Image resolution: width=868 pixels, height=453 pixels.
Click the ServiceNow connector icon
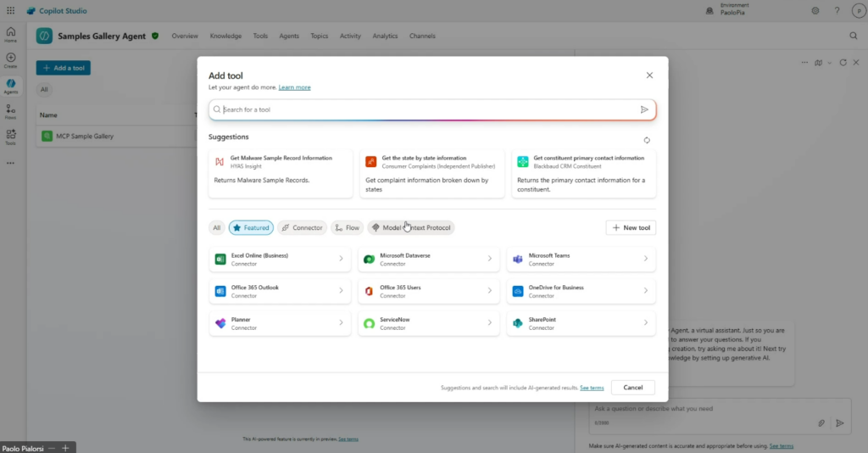(x=369, y=323)
